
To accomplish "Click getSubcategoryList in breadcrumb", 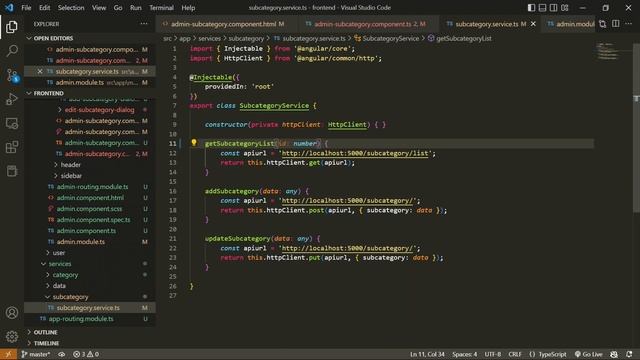I will pos(464,38).
